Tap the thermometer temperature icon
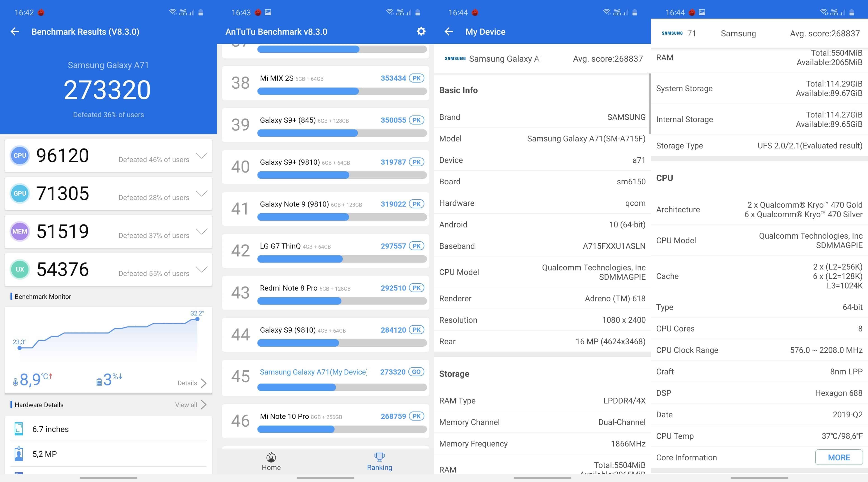The height and width of the screenshot is (482, 868). [15, 382]
